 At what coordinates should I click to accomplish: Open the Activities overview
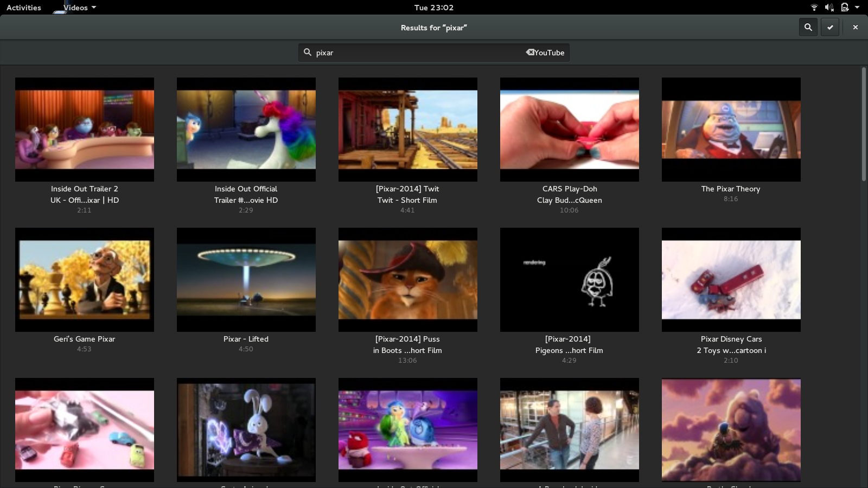(24, 8)
